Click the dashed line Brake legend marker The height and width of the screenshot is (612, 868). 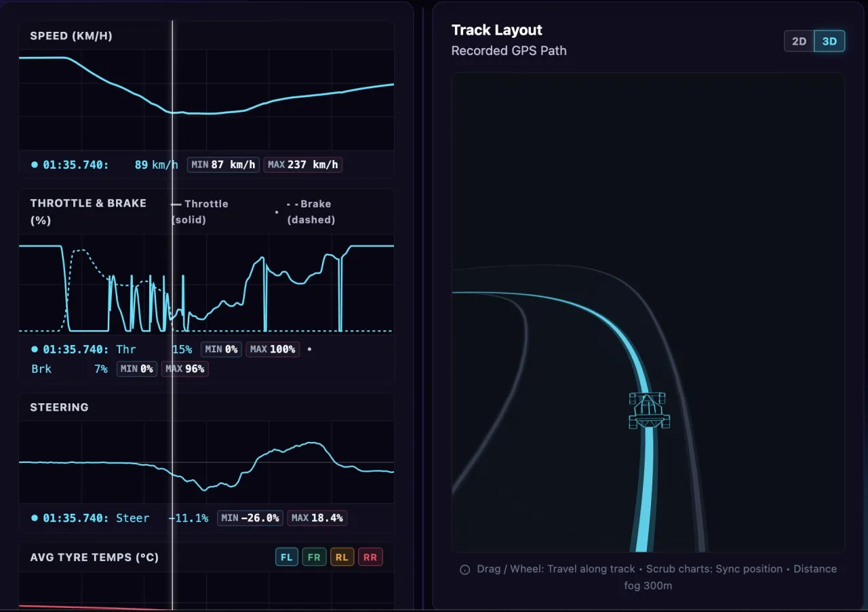[x=292, y=204]
